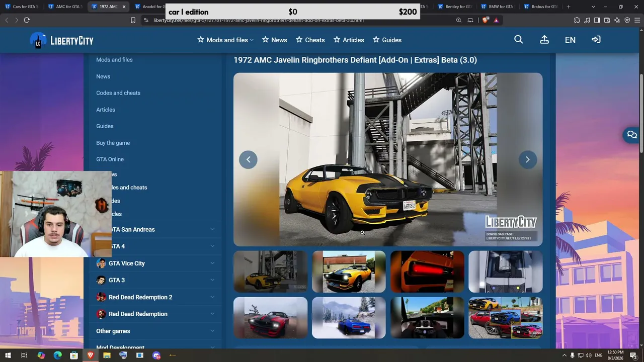Screen dimensions: 644x362
Task: Open the browser zoom magnifier icon
Action: point(459,20)
